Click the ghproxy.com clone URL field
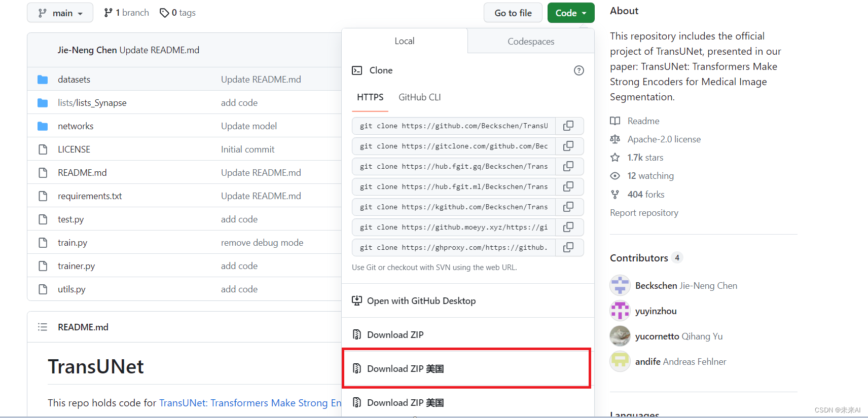The image size is (868, 418). pos(454,247)
